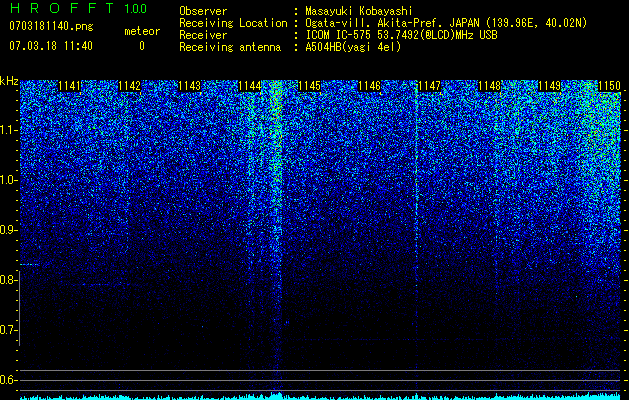
Task: Click the 1146 time marker
Action: pos(369,86)
